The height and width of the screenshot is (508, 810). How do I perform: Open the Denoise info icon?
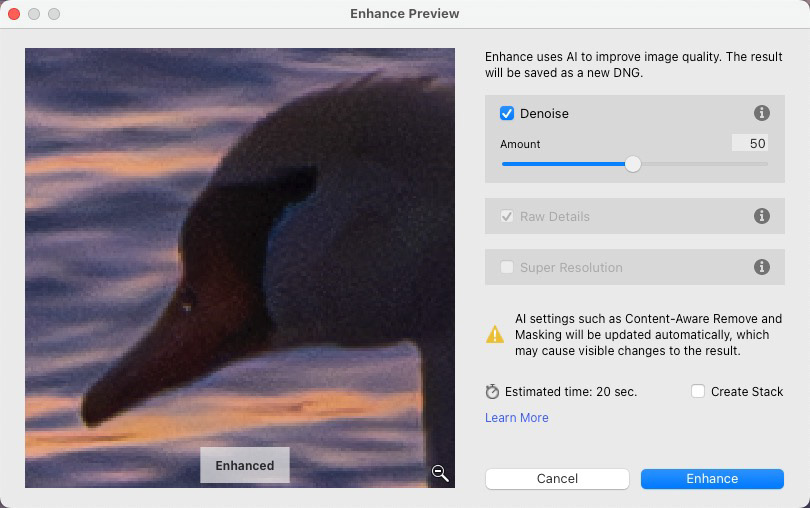pos(761,113)
